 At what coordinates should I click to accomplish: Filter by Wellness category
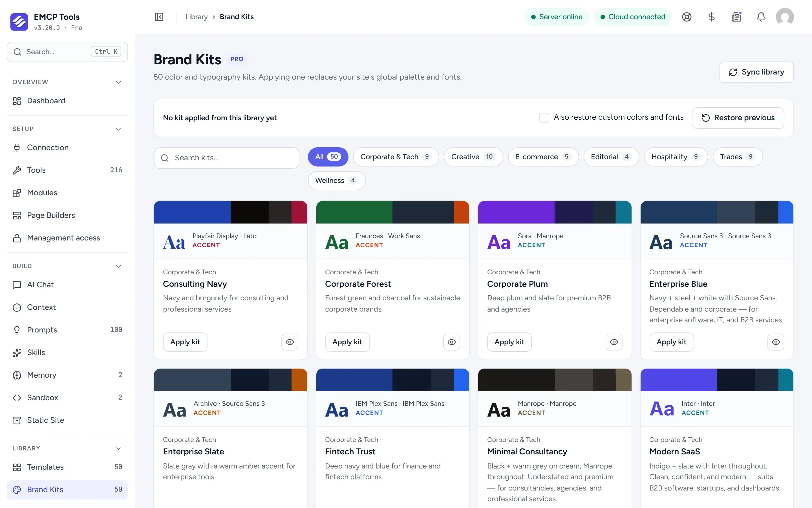pos(337,181)
